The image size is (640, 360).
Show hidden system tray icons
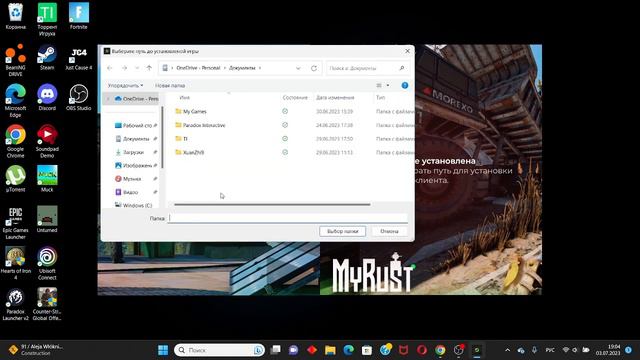click(507, 350)
